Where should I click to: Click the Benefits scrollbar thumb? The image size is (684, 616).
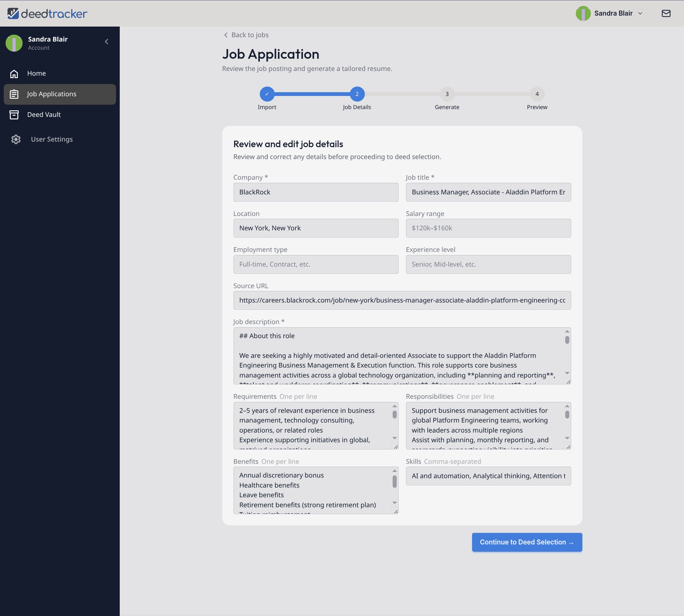(395, 482)
